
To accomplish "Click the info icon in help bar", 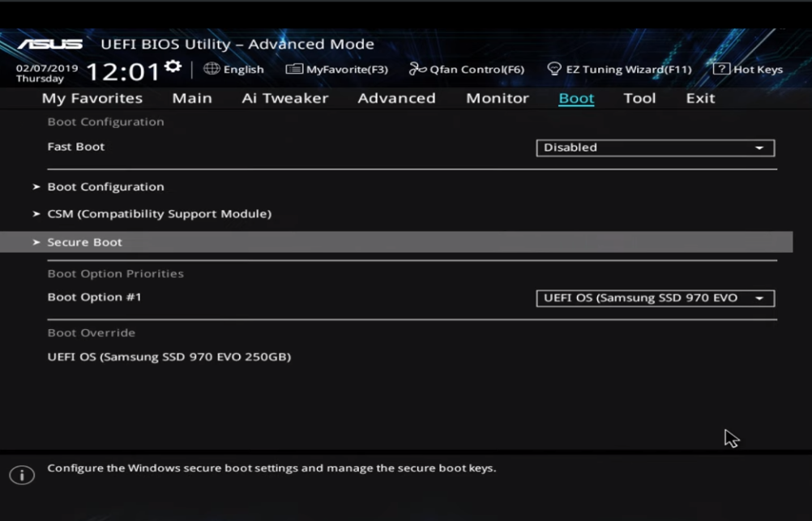I will [22, 475].
